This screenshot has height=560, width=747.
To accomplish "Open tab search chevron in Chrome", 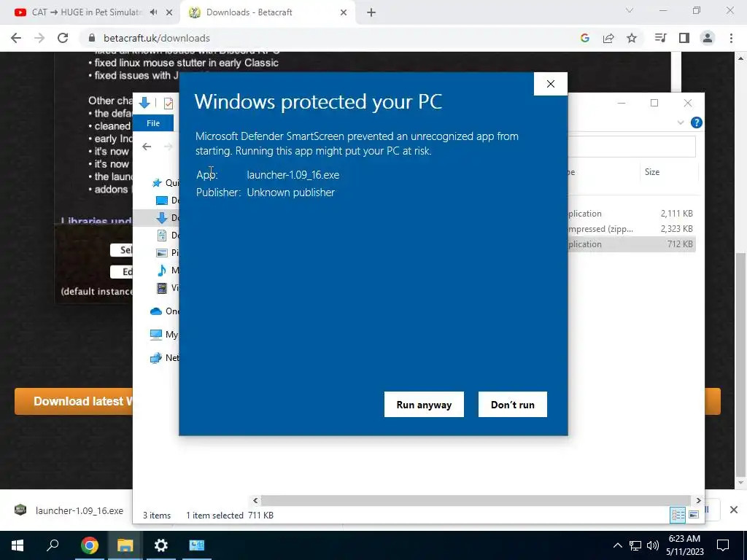I will coord(630,10).
